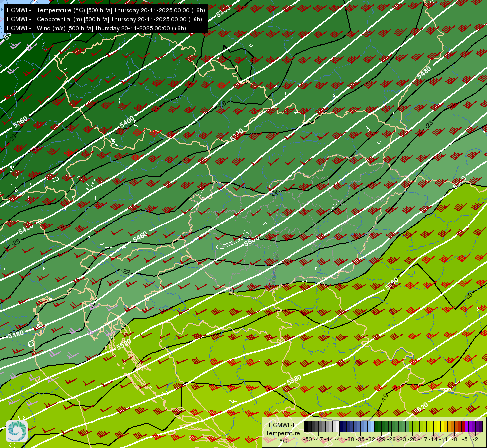Click the -38 legend tick label
487x448 pixels.
349,439
